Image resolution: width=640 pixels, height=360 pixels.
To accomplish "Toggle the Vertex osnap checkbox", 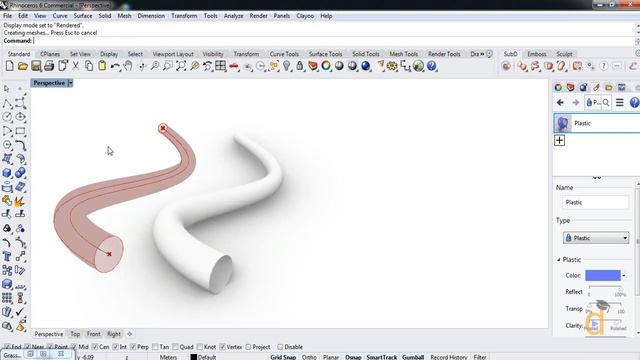I will click(x=222, y=347).
